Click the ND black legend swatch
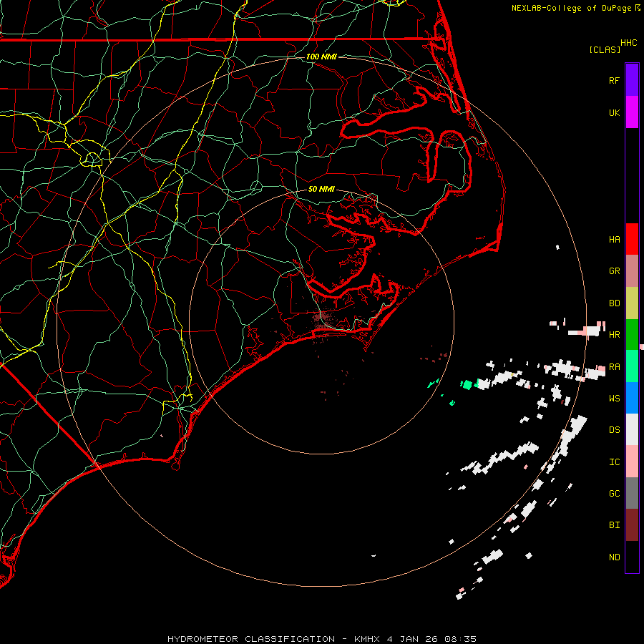Screen dimensions: 644x644 (632, 557)
